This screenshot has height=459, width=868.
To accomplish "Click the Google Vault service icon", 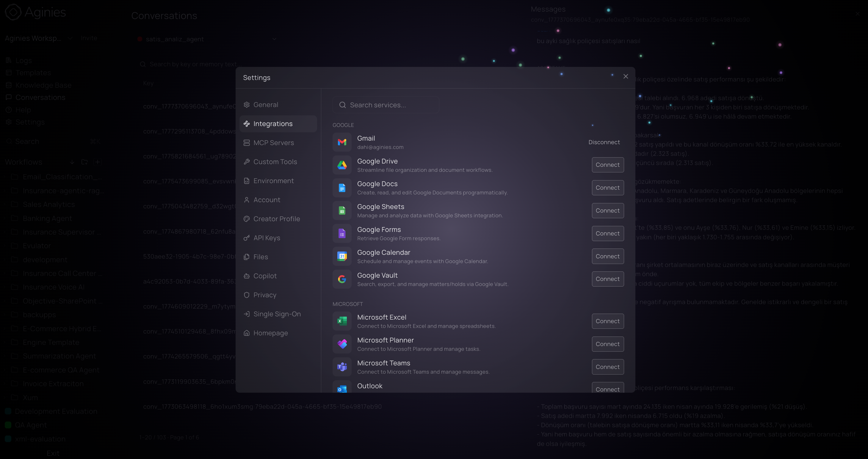I will point(342,279).
